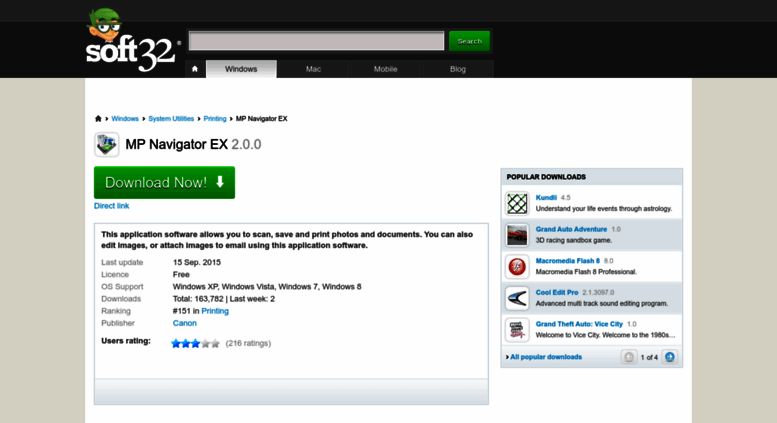Click previous popular downloads page arrow
The height and width of the screenshot is (423, 777).
629,357
